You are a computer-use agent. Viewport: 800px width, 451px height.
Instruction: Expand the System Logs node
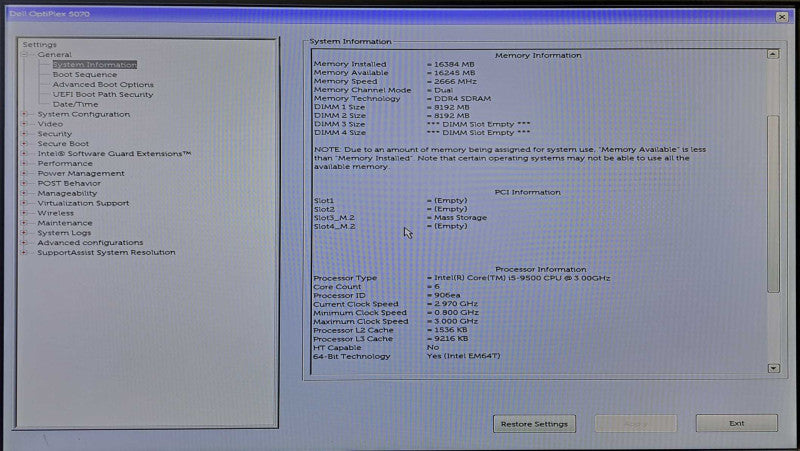pos(24,233)
